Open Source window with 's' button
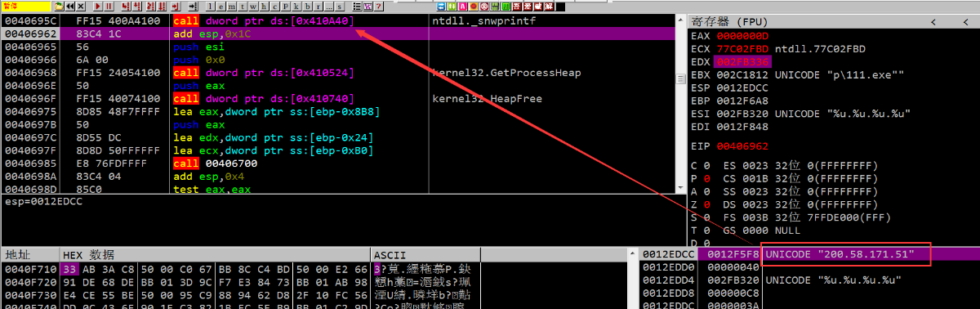The image size is (980, 309). [339, 7]
